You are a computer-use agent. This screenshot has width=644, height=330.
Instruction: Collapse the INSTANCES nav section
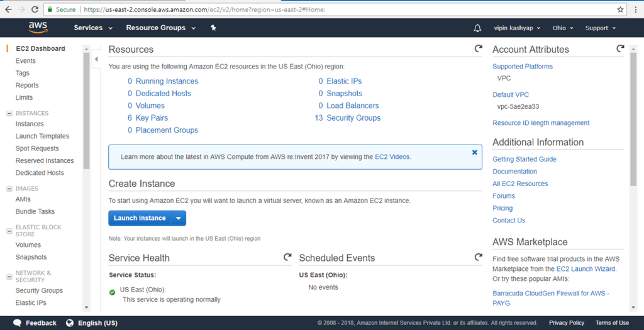[x=9, y=113]
